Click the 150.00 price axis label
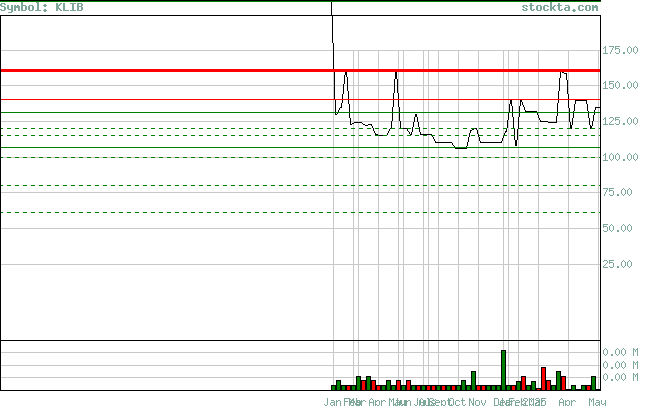The image size is (655, 406). click(x=620, y=85)
